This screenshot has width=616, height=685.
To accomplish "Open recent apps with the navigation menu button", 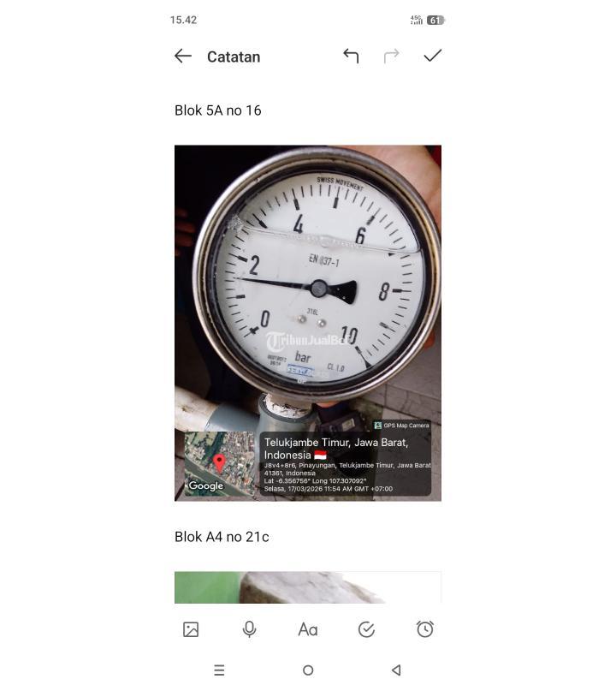I will (219, 670).
